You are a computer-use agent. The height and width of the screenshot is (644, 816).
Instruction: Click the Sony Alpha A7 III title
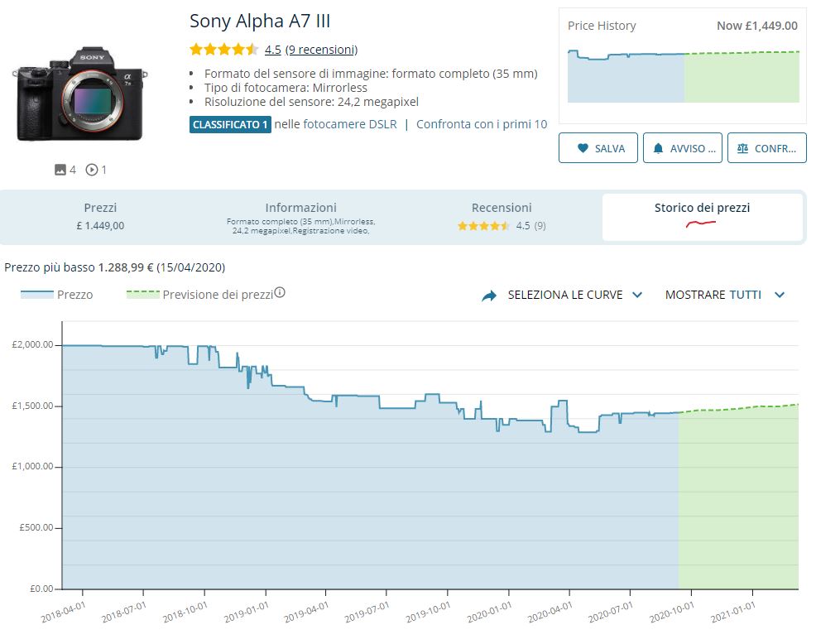[x=260, y=21]
